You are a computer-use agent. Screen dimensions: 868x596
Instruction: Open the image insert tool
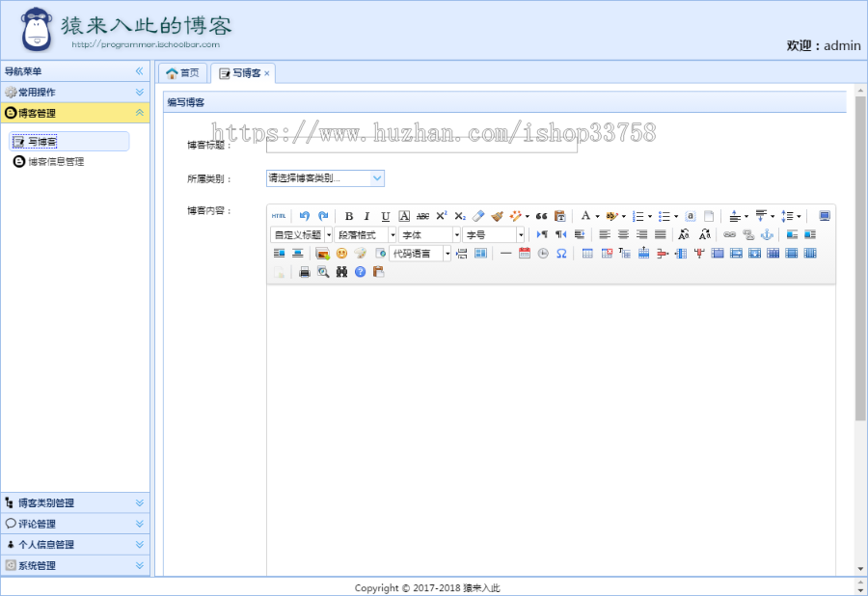pos(322,253)
